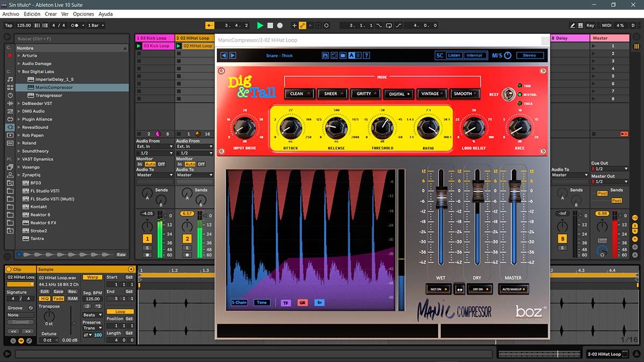This screenshot has width=644, height=362.
Task: Select the CLEAN compressor mode
Action: 299,94
